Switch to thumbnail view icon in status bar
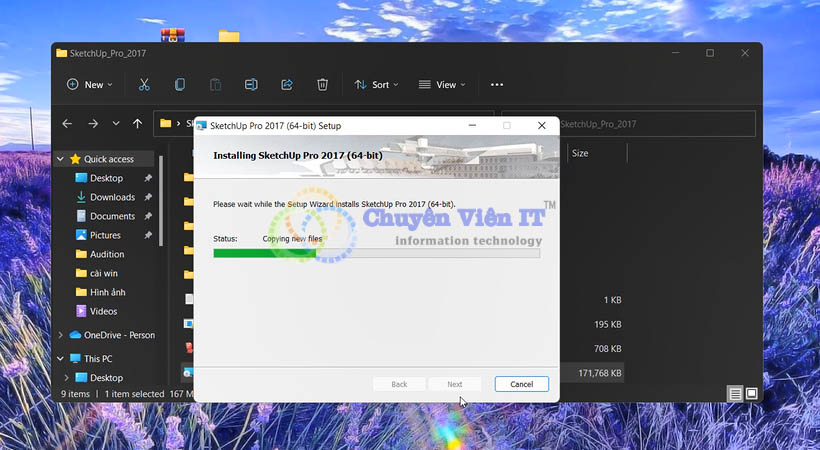The image size is (820, 450). click(x=752, y=394)
